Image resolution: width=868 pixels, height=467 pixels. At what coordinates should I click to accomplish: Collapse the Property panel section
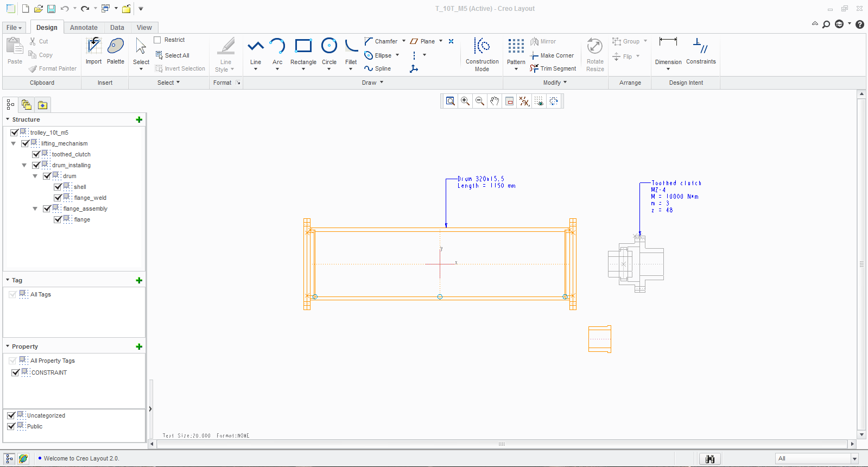click(x=8, y=346)
